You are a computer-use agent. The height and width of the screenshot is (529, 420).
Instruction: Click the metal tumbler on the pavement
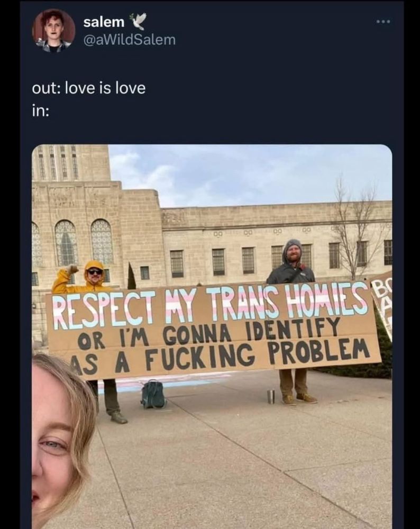[x=270, y=396]
